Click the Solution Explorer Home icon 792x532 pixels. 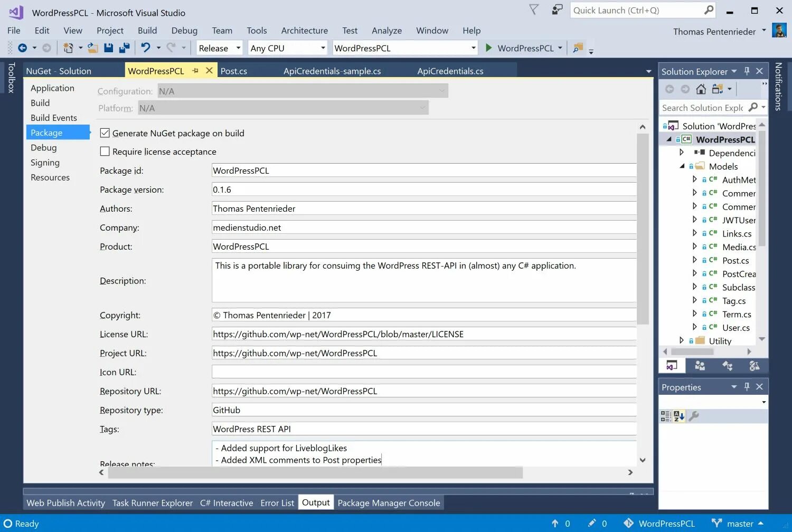pyautogui.click(x=701, y=89)
